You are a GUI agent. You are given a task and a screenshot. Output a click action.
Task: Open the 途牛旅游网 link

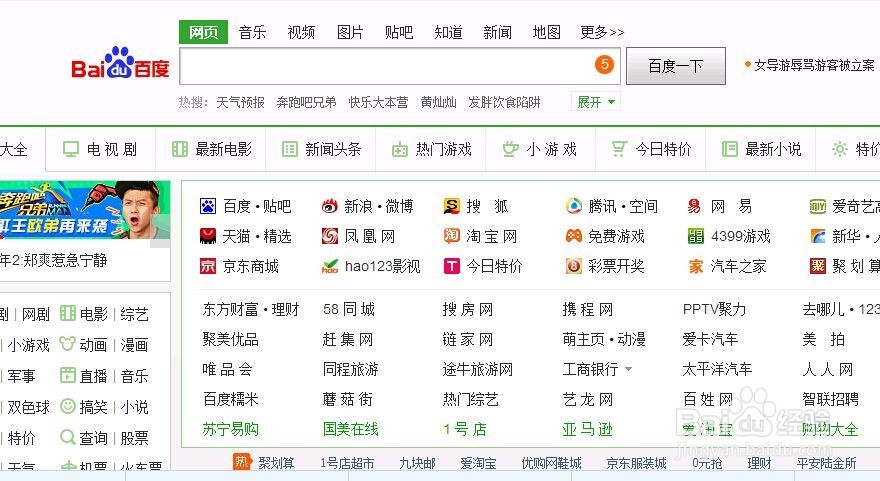tap(478, 369)
